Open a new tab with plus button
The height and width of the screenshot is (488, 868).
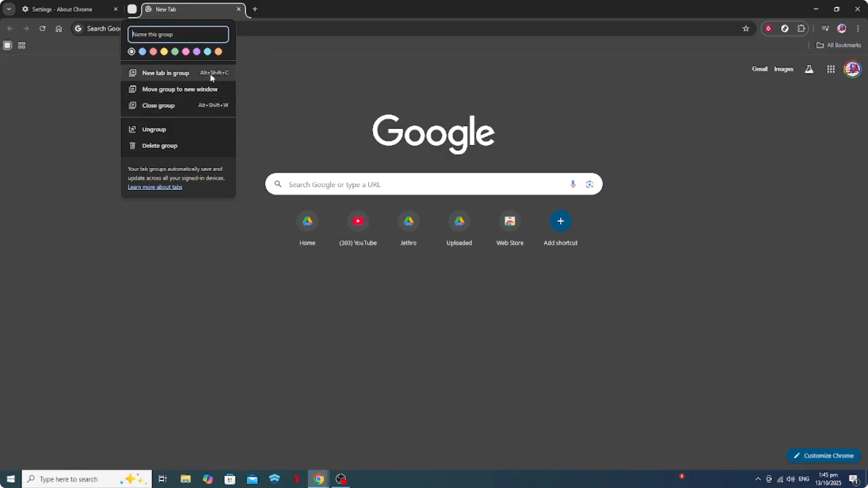point(255,9)
